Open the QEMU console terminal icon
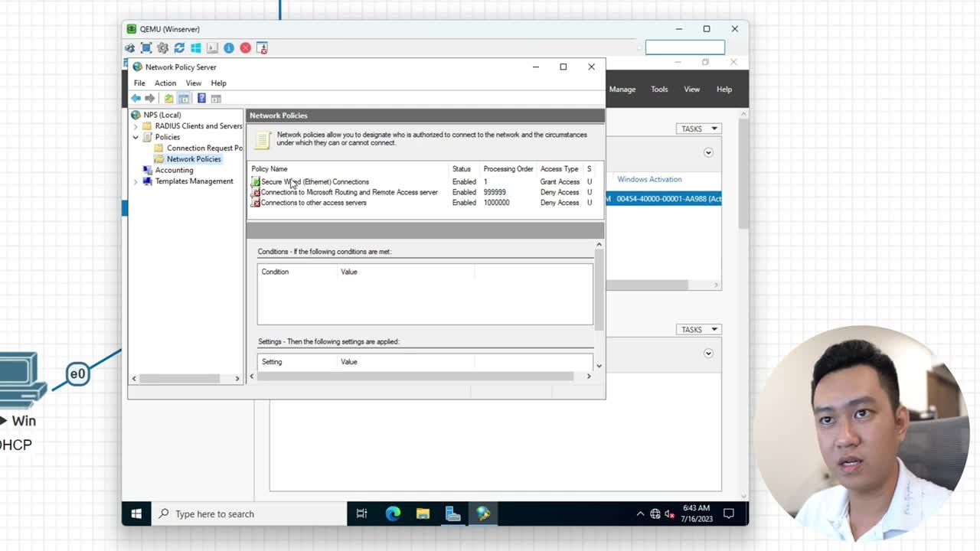 point(212,47)
